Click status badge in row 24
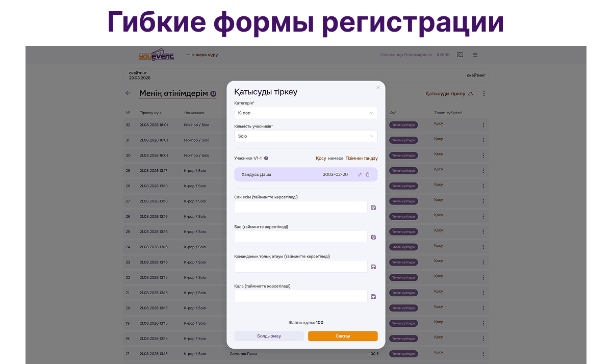Image resolution: width=612 pixels, height=364 pixels. [403, 247]
